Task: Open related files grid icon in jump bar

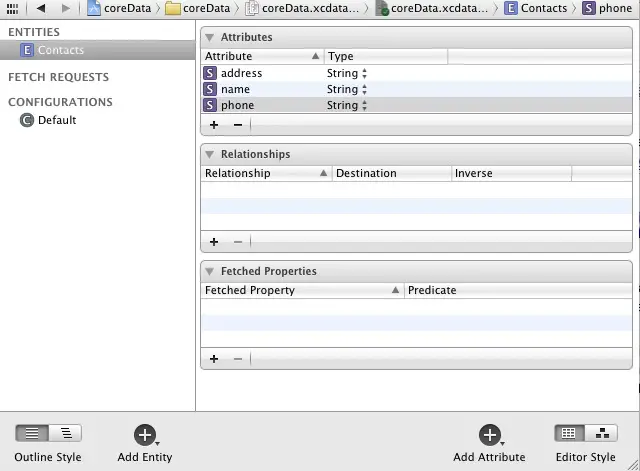Action: click(x=12, y=8)
